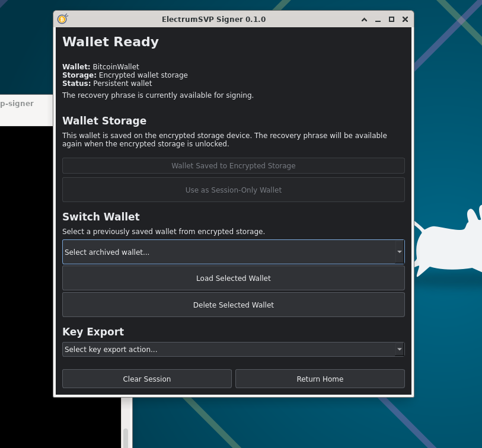The image size is (482, 448).
Task: Click Wallet Saved to Encrypted Storage button
Action: 234,165
